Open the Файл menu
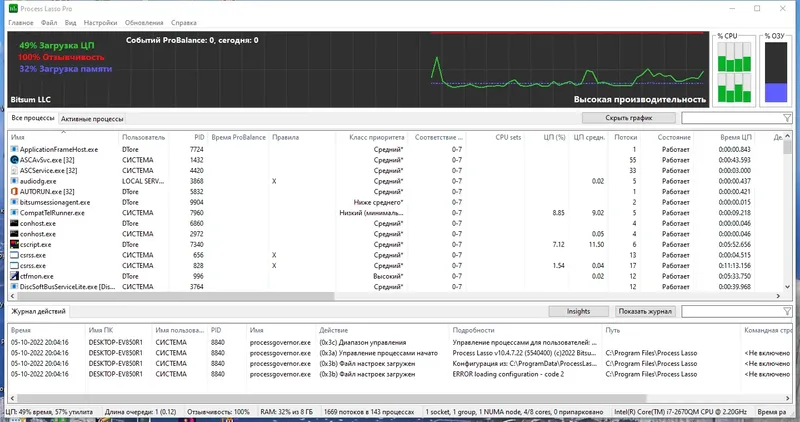The height and width of the screenshot is (422, 800). tap(49, 22)
